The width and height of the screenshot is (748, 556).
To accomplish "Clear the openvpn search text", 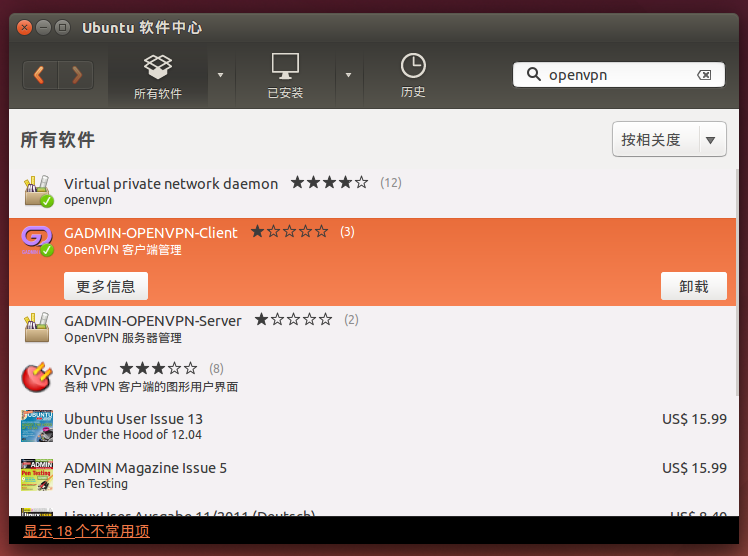I will coord(704,75).
